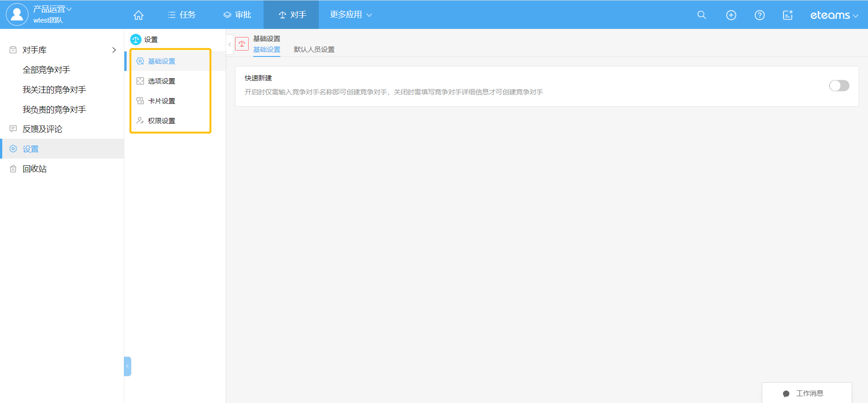Expand the 对手库 section arrow
This screenshot has width=868, height=403.
114,50
